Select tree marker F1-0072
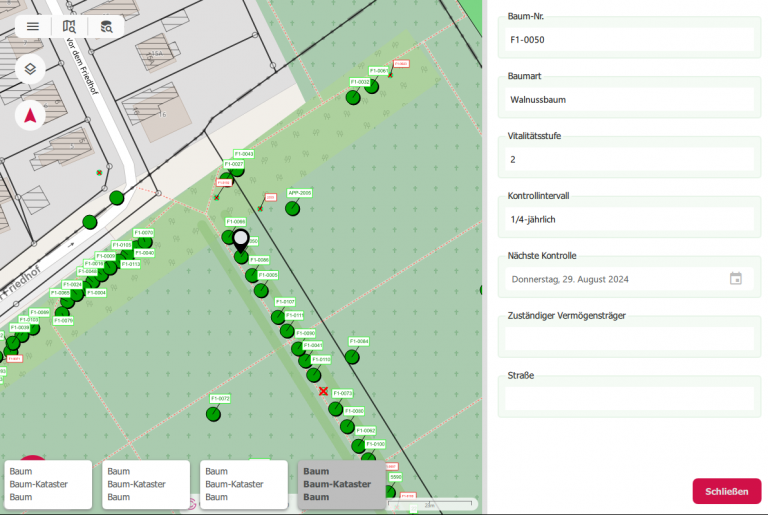 click(x=213, y=414)
